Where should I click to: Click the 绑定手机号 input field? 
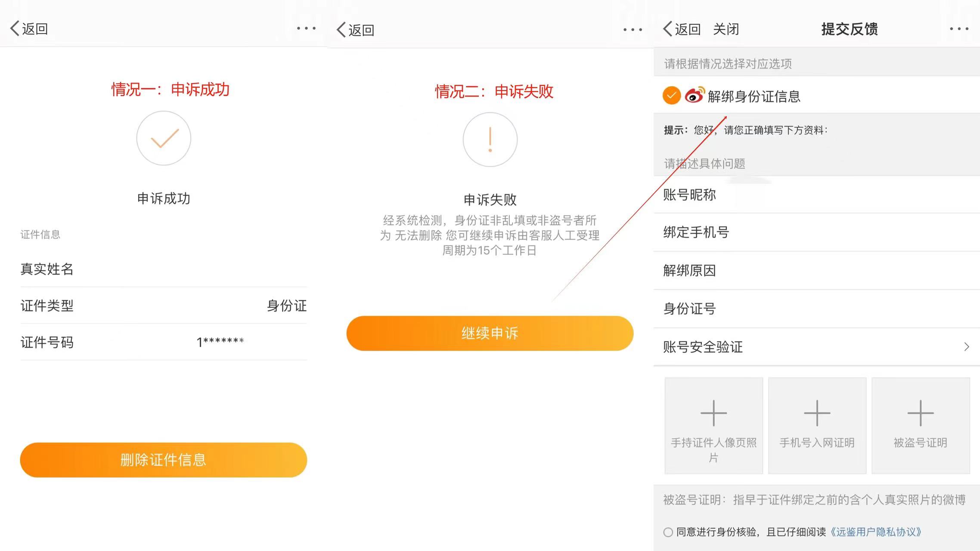point(816,232)
